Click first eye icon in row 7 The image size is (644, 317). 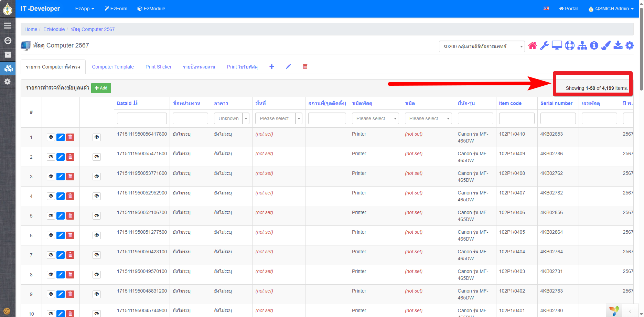[51, 255]
